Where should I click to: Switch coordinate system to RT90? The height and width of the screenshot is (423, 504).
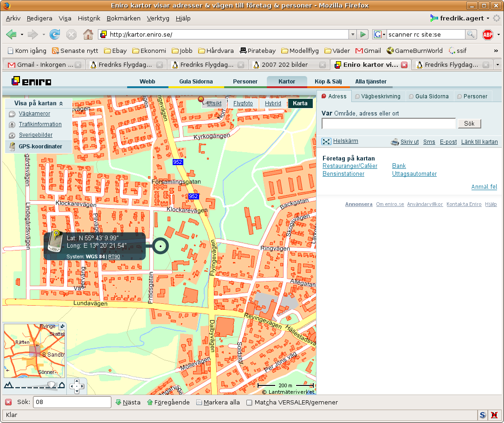pos(114,256)
